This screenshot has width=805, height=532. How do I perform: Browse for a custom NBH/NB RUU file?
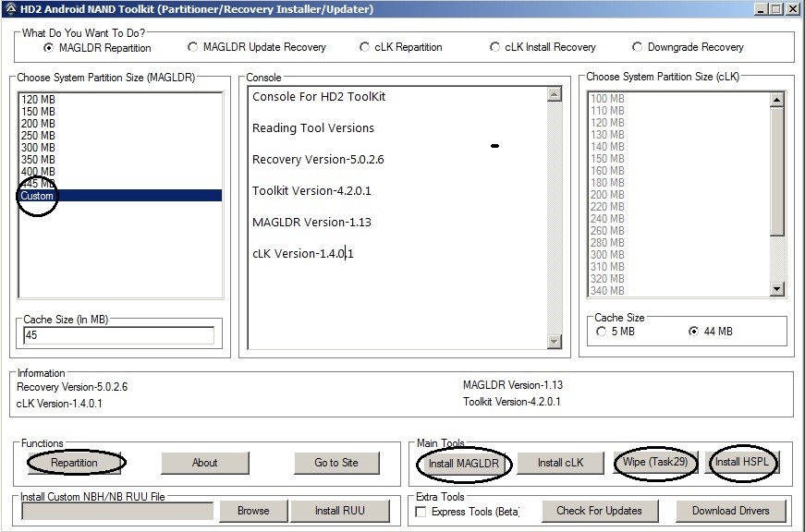[x=252, y=511]
